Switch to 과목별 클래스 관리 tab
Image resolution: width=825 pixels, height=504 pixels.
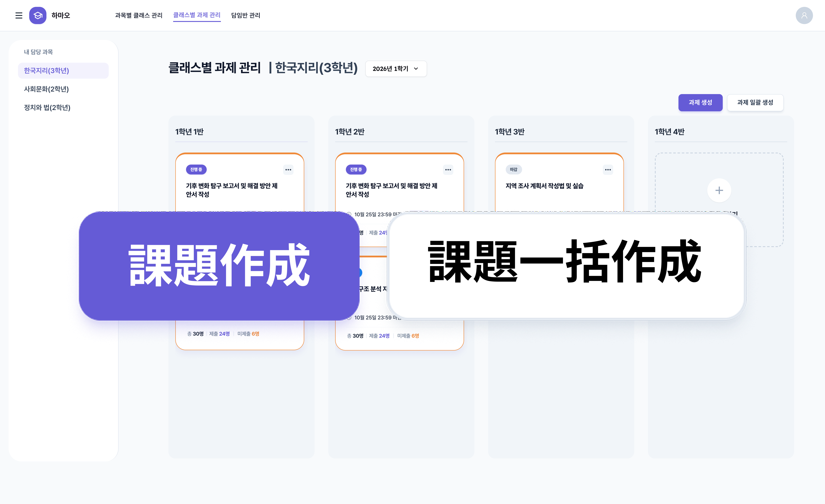[x=139, y=15]
